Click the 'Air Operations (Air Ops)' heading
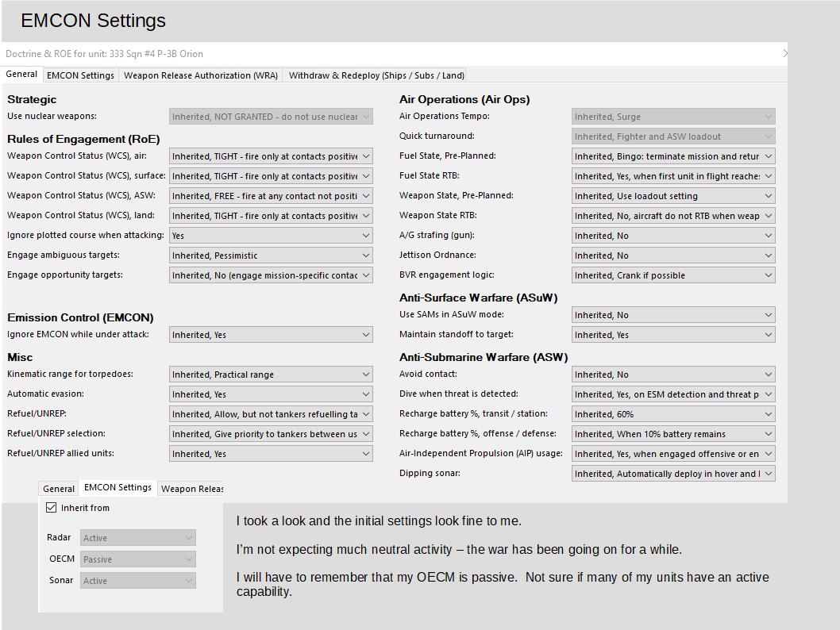 pos(464,99)
